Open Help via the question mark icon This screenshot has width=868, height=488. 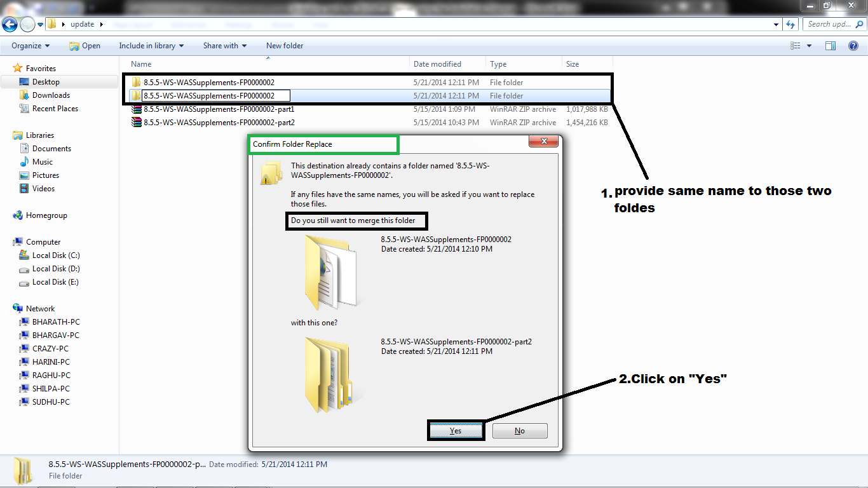coord(855,45)
